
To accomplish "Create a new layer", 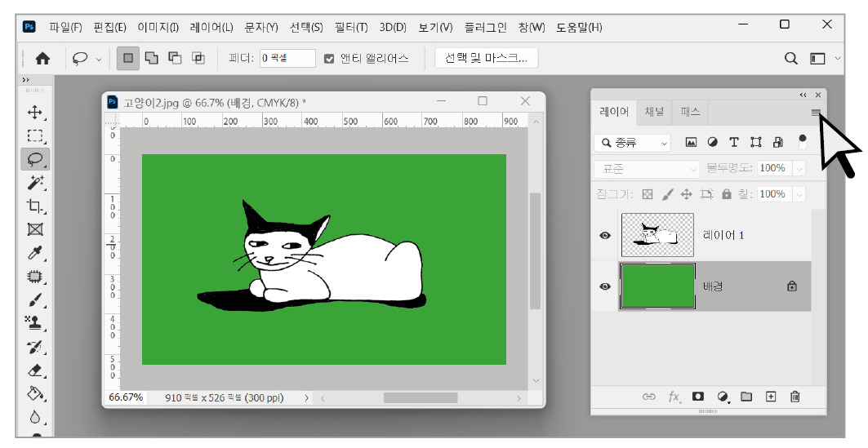I will (x=771, y=397).
